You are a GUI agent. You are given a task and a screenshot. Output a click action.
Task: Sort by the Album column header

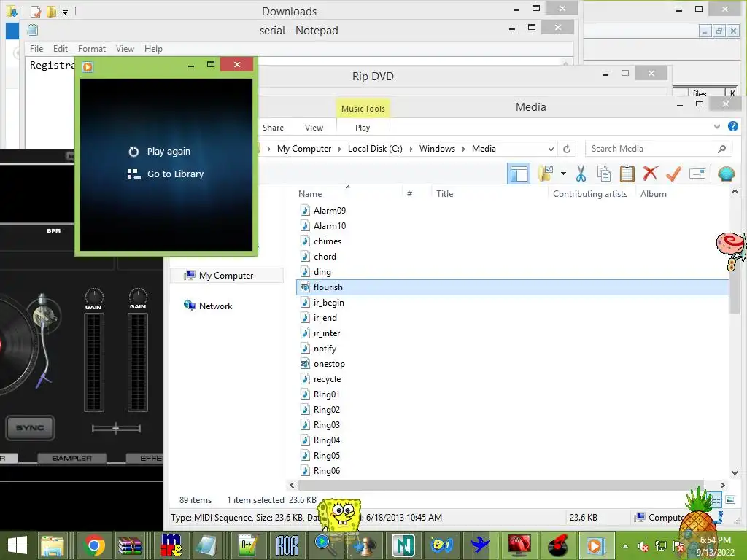653,193
